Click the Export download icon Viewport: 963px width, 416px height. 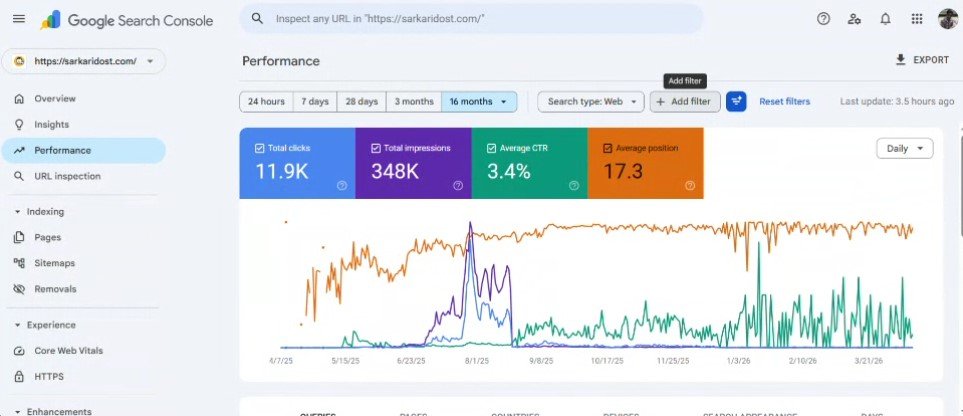[901, 60]
